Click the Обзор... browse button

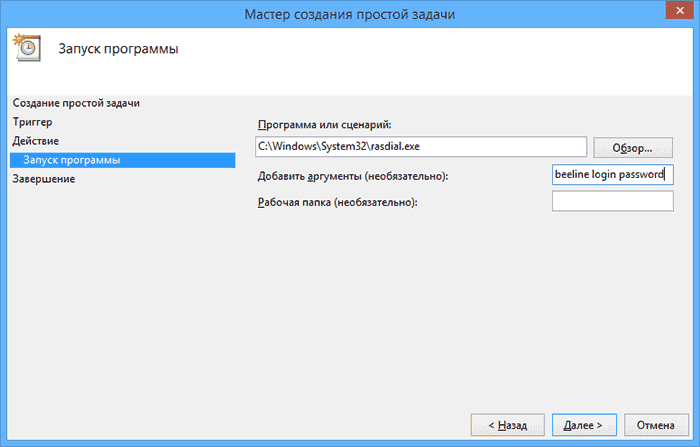(632, 148)
